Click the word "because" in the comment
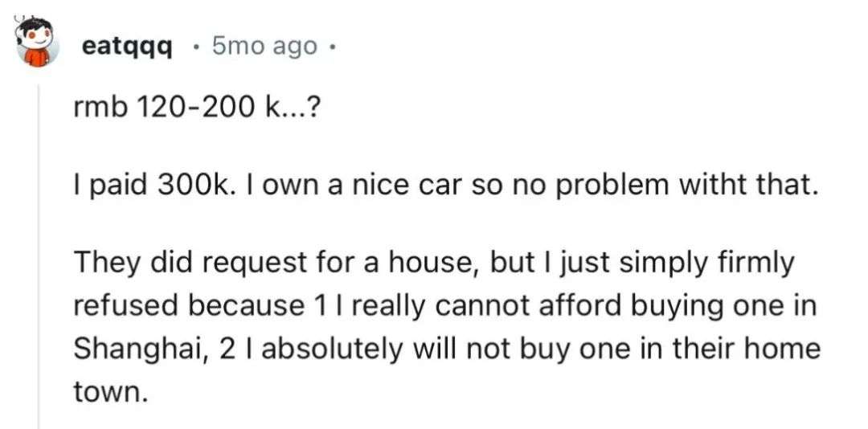This screenshot has width=868, height=429. [244, 306]
